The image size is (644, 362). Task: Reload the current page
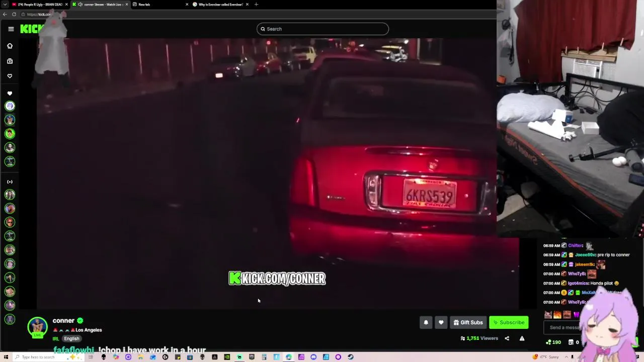[x=14, y=14]
